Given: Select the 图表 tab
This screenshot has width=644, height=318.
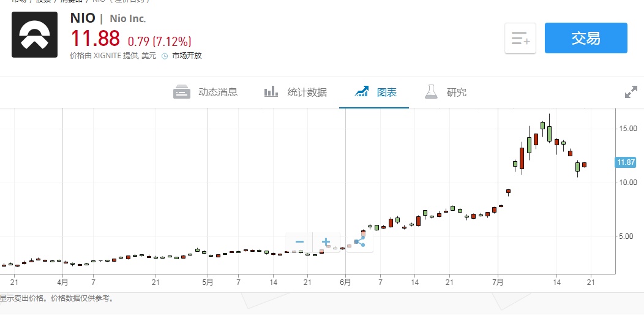Looking at the screenshot, I should pos(375,93).
